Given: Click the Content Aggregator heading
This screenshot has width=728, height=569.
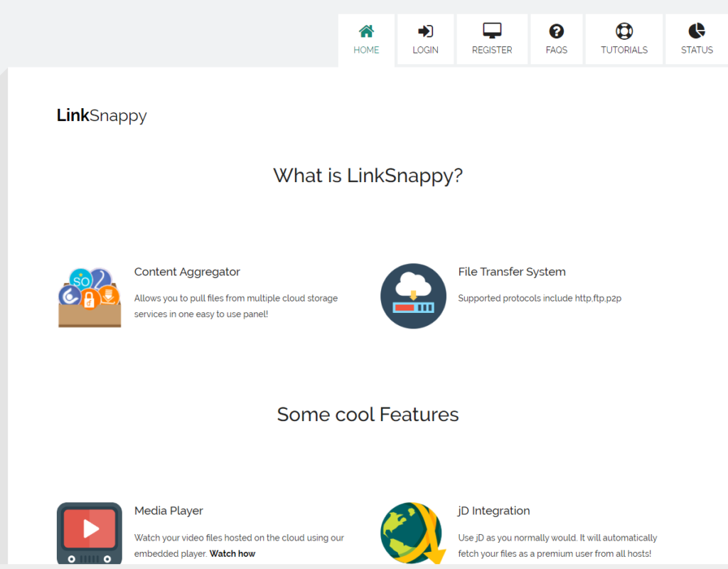Looking at the screenshot, I should (187, 272).
